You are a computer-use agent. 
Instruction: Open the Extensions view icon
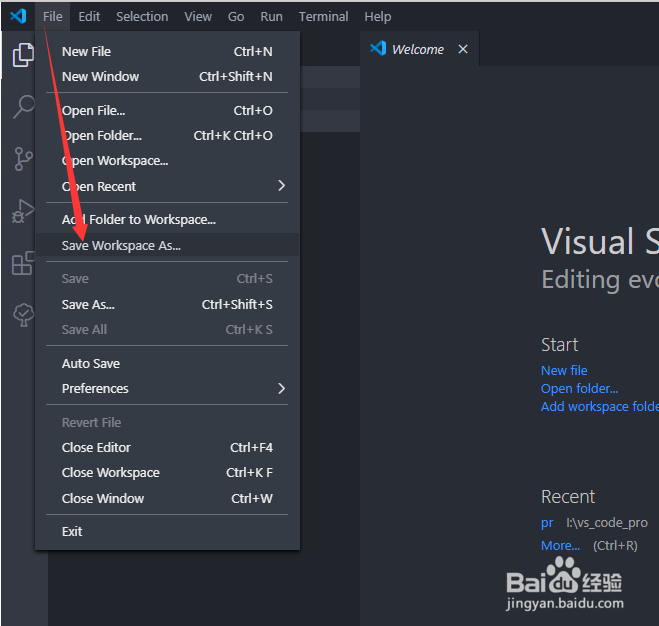click(23, 263)
